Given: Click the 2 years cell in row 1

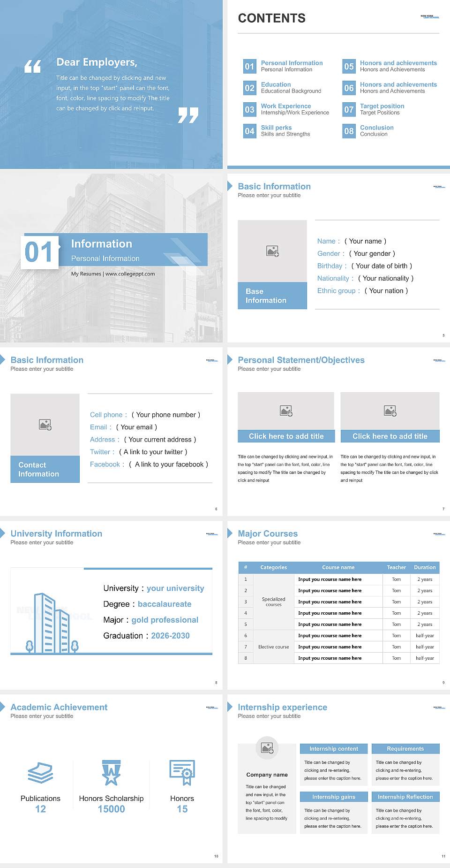Looking at the screenshot, I should point(425,579).
